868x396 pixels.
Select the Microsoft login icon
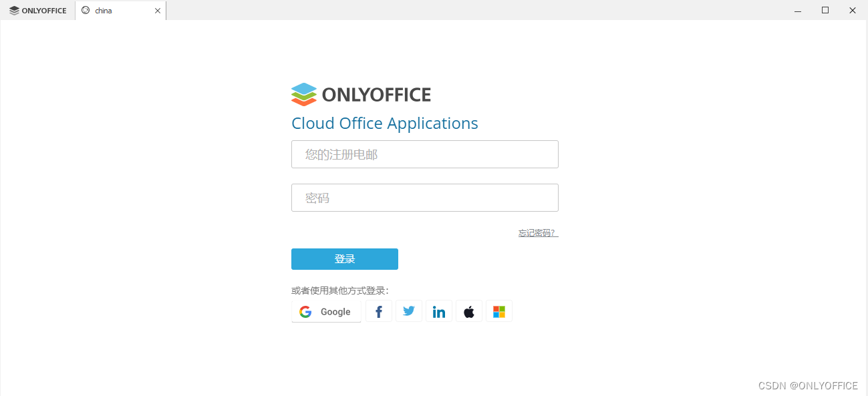(x=499, y=311)
